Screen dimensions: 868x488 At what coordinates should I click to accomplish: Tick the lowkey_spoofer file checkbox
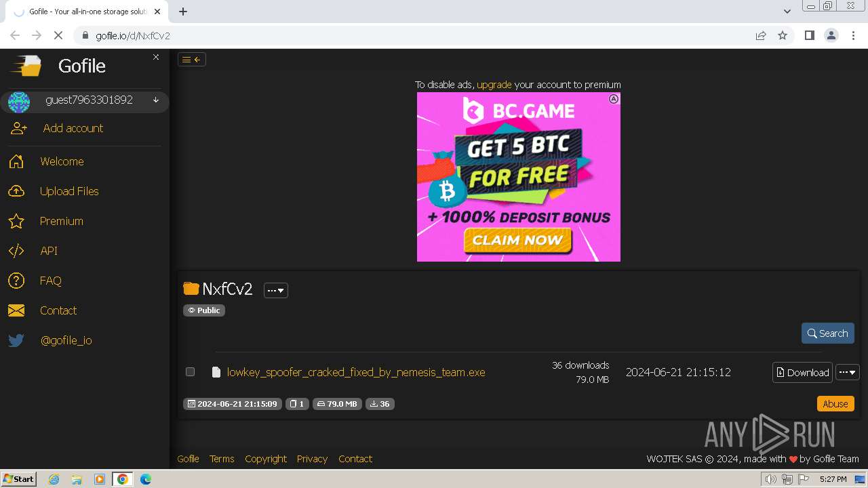(190, 371)
